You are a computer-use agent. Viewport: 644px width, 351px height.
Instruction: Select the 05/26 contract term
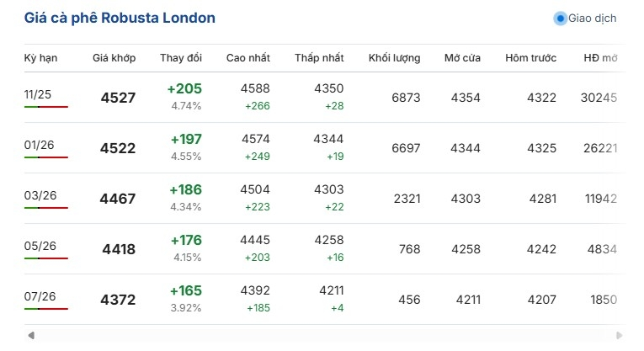click(x=38, y=246)
